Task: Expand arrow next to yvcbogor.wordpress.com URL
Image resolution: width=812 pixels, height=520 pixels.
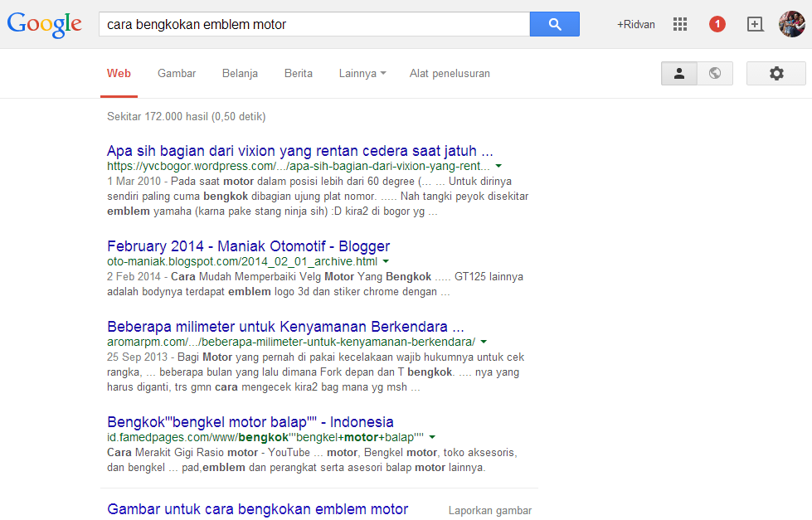Action: coord(498,166)
